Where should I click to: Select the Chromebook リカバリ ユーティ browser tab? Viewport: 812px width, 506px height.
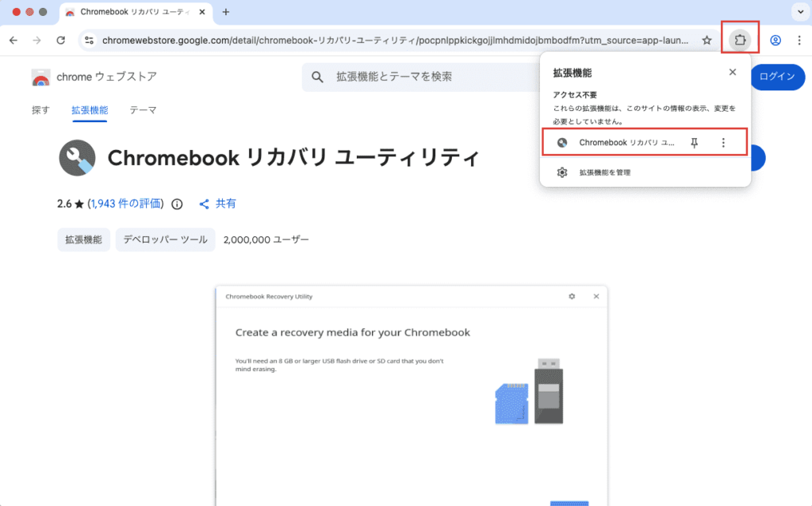136,13
